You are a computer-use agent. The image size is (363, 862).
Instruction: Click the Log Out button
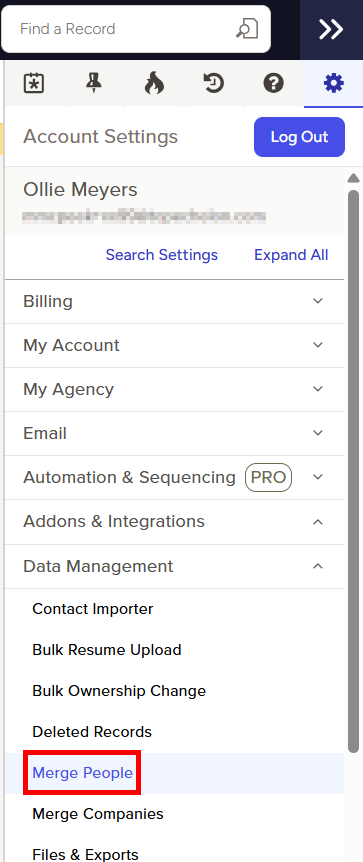click(299, 137)
